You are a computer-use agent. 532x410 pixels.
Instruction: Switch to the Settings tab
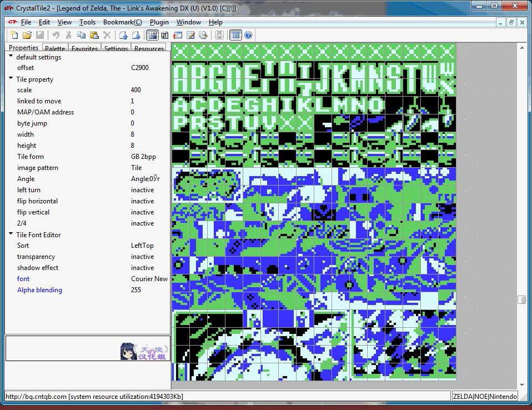[116, 48]
